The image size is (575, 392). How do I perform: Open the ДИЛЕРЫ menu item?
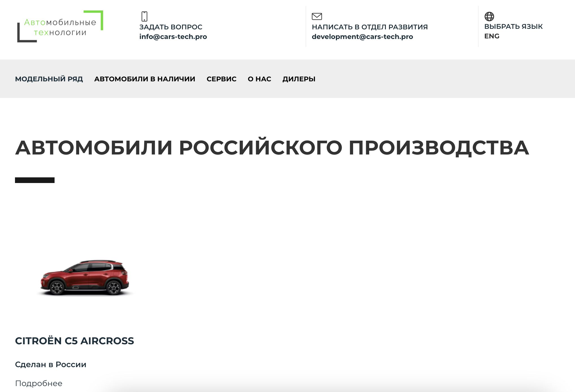click(x=299, y=79)
